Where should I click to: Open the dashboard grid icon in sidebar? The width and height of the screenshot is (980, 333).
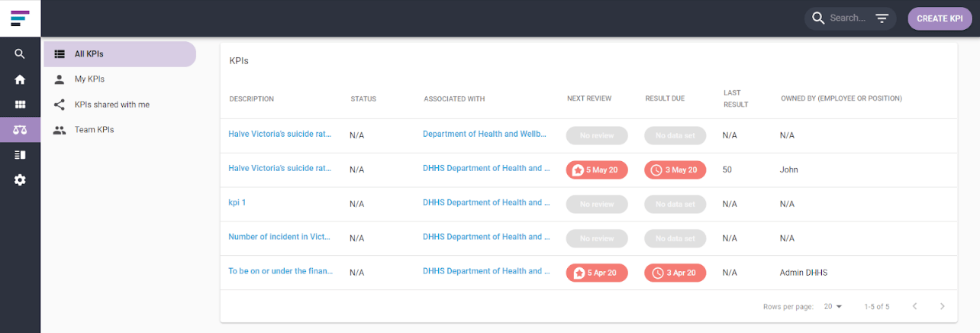20,105
